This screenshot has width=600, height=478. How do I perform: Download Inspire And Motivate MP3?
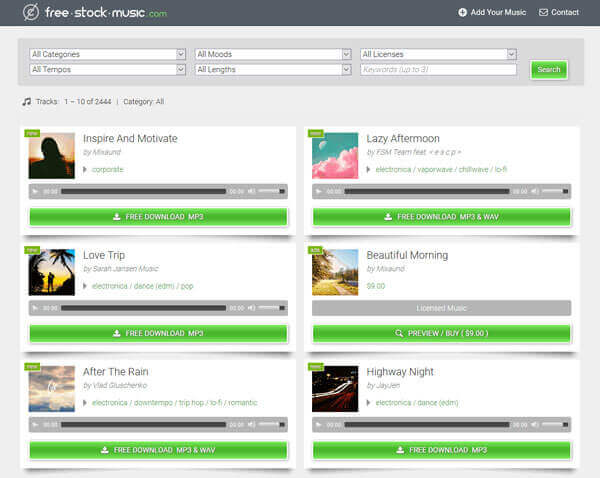(x=158, y=217)
